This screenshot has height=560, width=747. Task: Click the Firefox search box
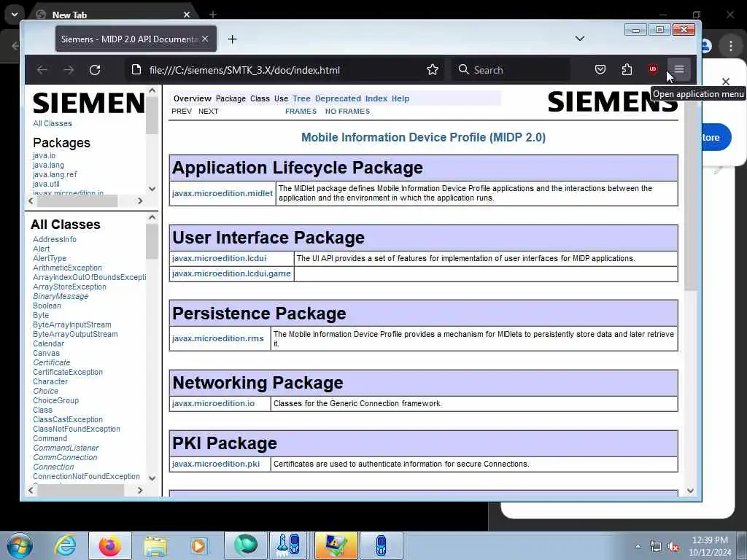pos(511,70)
